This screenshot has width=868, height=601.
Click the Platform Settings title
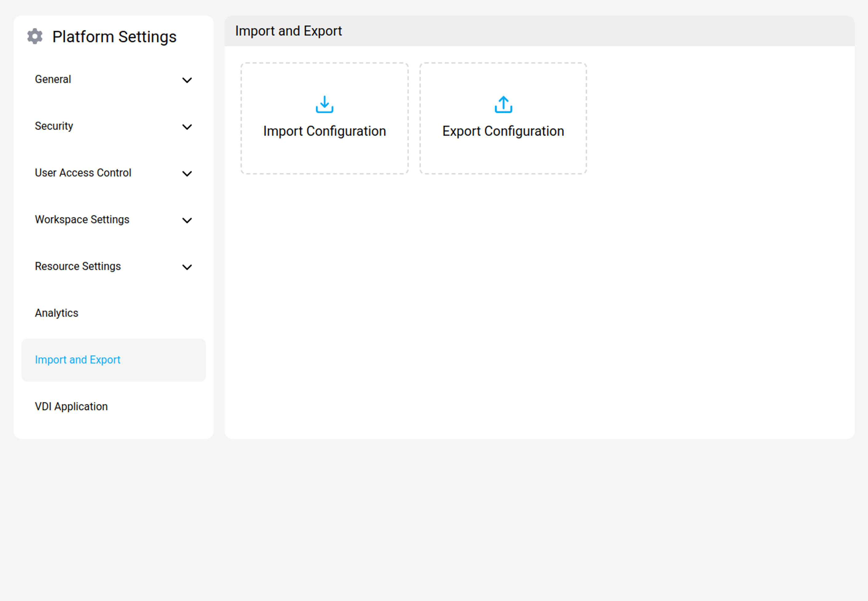[114, 36]
